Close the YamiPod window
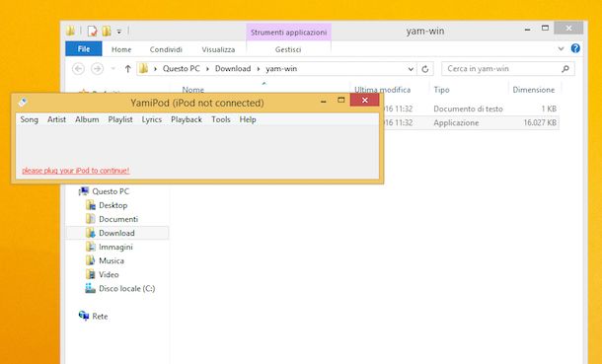Viewport: 602px width, 364px height. 365,100
